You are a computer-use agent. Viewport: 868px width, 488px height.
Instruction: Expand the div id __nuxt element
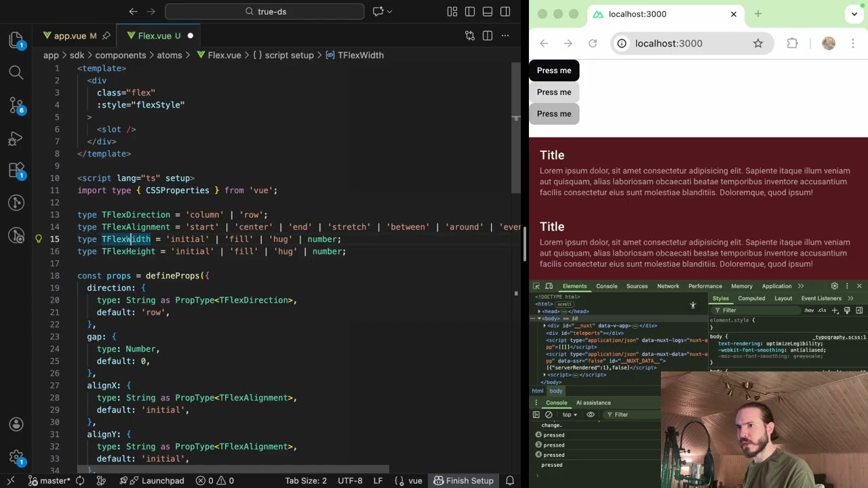coord(545,326)
